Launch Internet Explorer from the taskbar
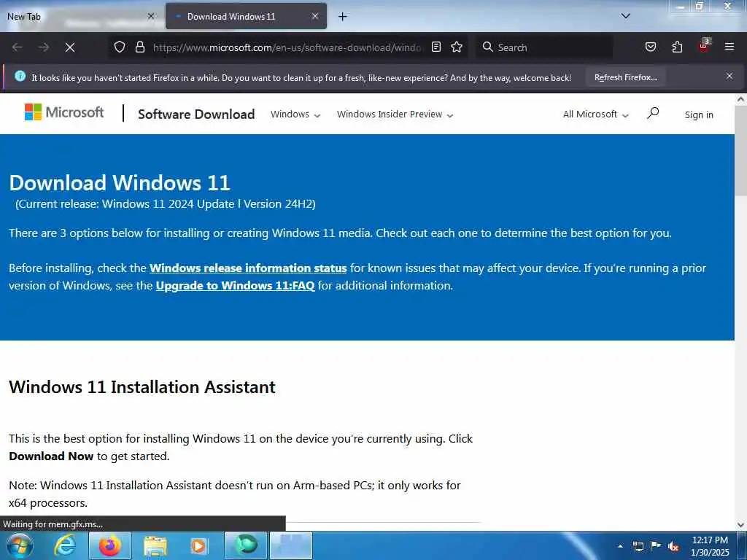747x560 pixels. tap(64, 545)
